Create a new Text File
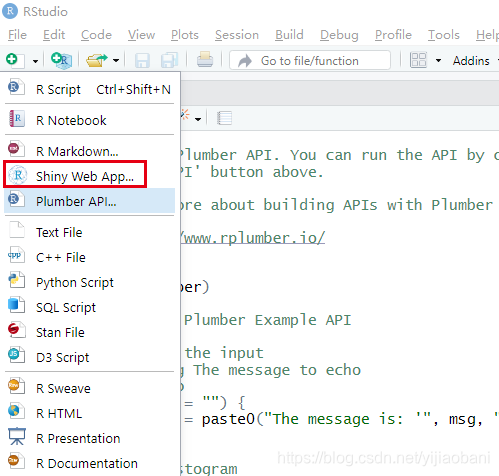This screenshot has height=476, width=499. tap(89, 232)
